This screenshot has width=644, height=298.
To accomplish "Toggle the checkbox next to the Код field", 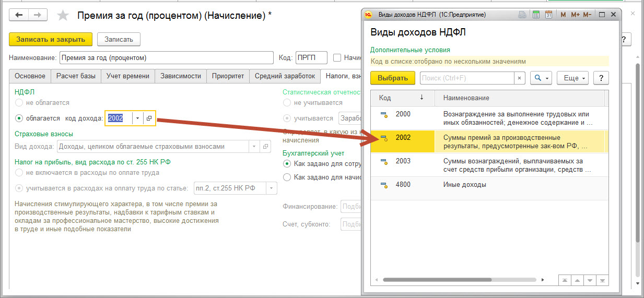I will (x=337, y=57).
